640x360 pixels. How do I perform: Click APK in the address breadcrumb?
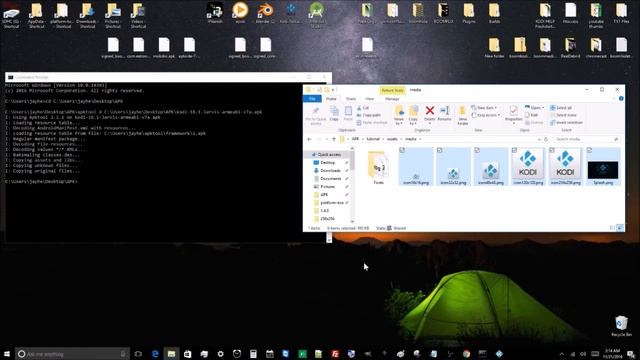coord(356,139)
